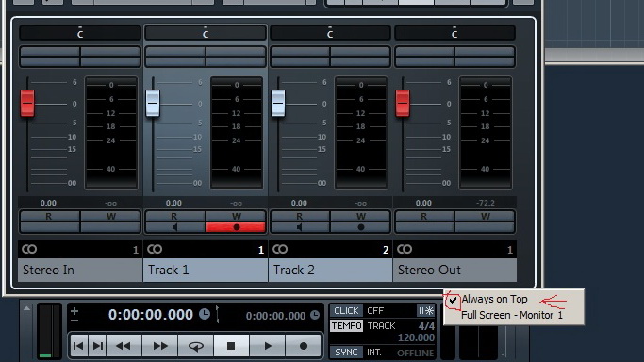Enable Write automation on Stereo In
Image resolution: width=644 pixels, height=362 pixels.
pyautogui.click(x=110, y=216)
